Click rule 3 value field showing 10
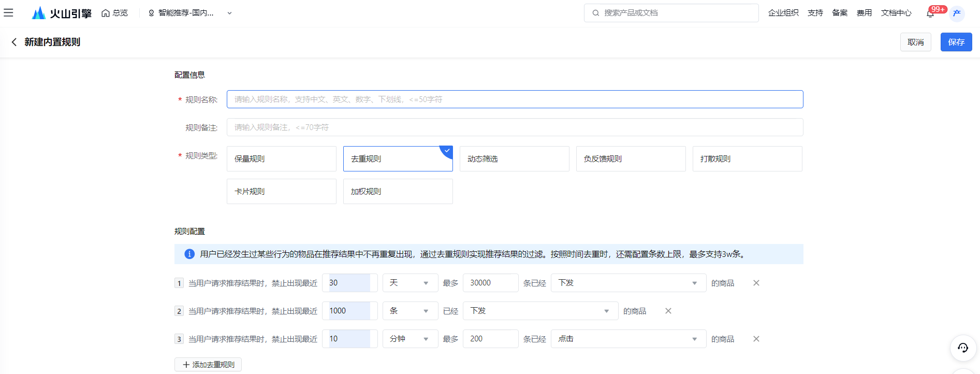The width and height of the screenshot is (980, 374). tap(350, 339)
